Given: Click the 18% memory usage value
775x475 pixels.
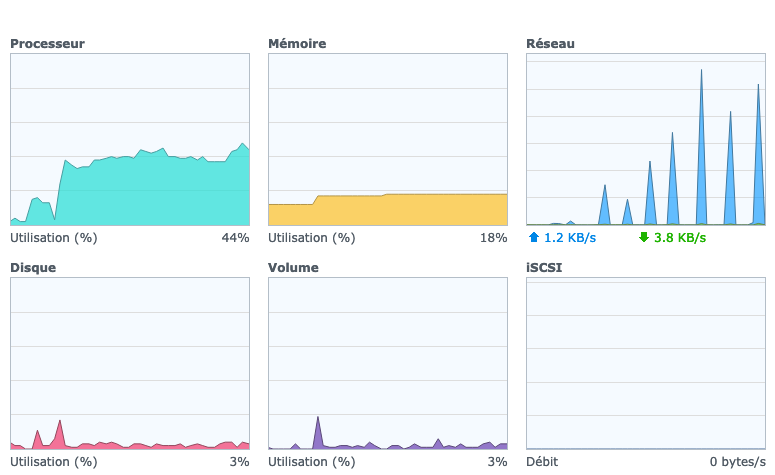Looking at the screenshot, I should point(493,238).
